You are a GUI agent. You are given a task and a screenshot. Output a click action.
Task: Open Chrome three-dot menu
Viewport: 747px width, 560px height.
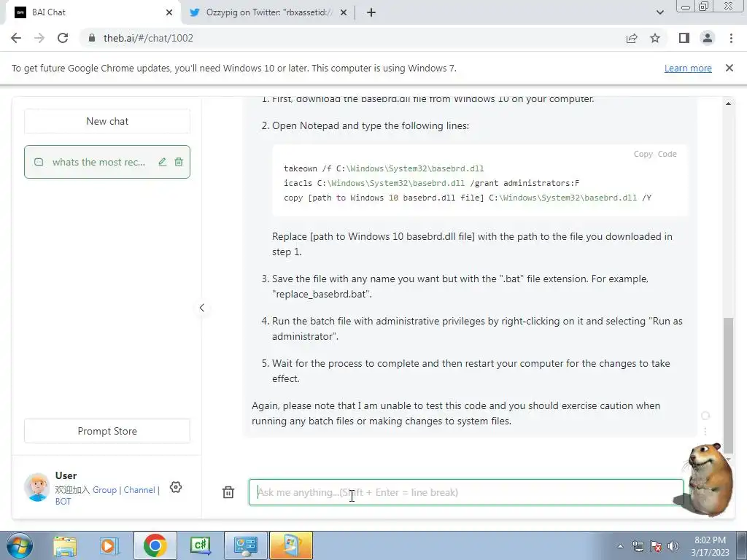(x=731, y=38)
